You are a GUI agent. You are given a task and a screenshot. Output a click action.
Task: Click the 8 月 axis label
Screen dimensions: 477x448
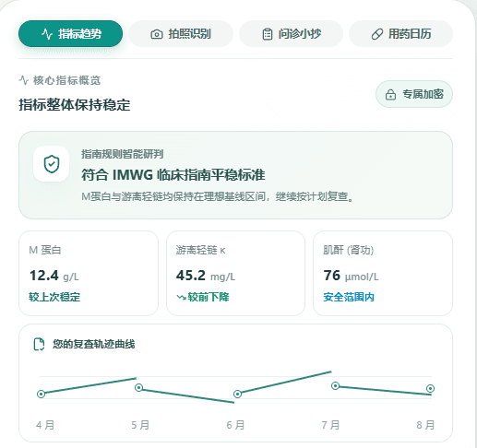[x=425, y=425]
